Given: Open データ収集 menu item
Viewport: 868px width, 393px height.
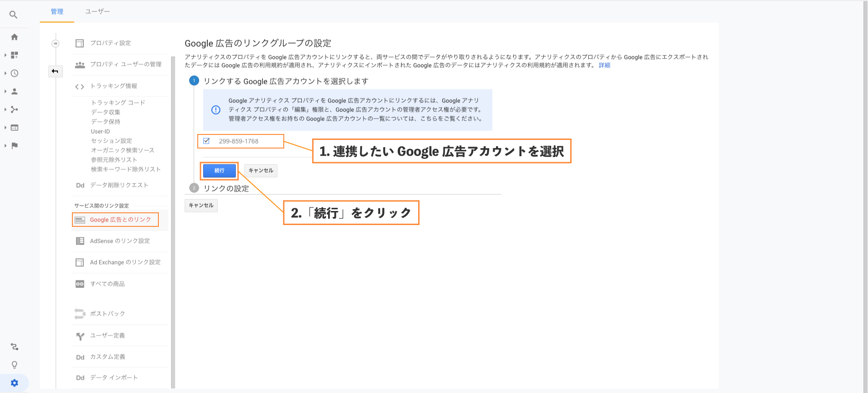Looking at the screenshot, I should (105, 112).
